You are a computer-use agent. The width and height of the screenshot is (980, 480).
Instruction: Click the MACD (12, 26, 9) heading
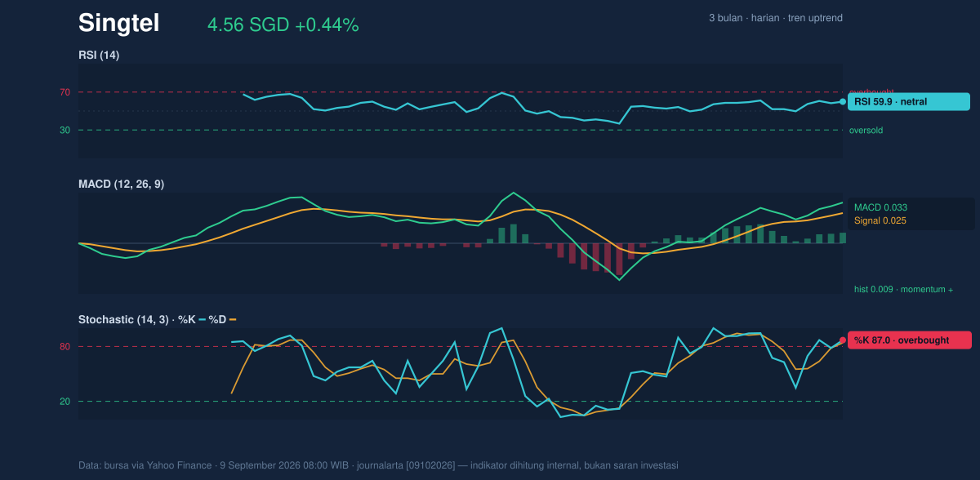tap(121, 184)
